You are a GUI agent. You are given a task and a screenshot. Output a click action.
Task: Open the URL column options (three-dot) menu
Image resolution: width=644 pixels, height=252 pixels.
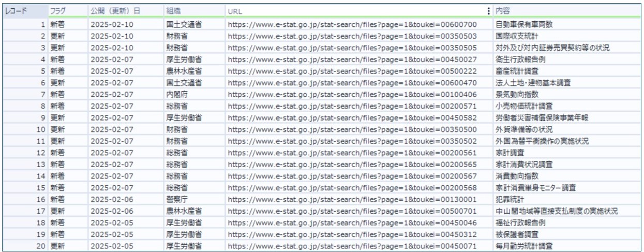pyautogui.click(x=488, y=11)
